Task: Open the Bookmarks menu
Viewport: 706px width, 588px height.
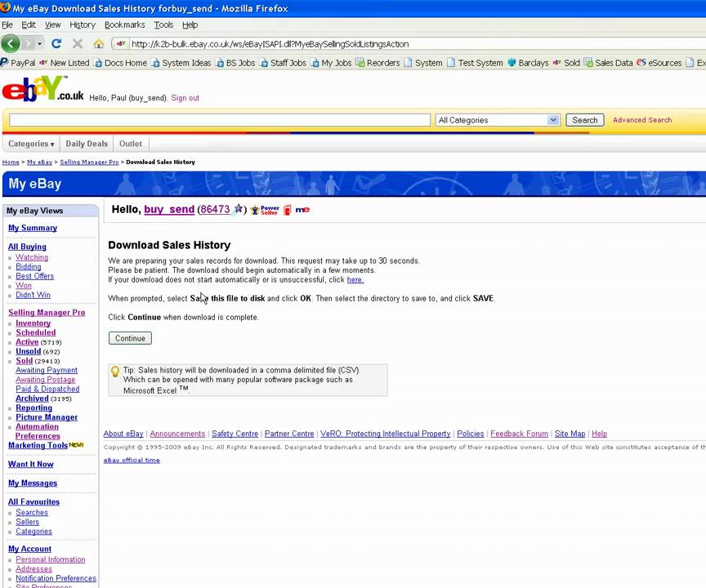Action: tap(125, 24)
